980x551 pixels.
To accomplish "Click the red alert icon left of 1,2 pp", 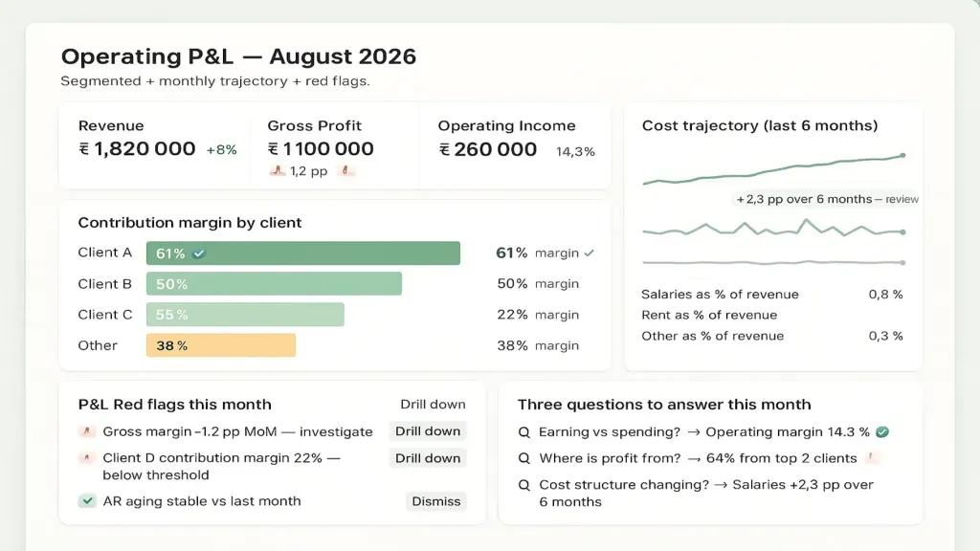I will point(278,170).
